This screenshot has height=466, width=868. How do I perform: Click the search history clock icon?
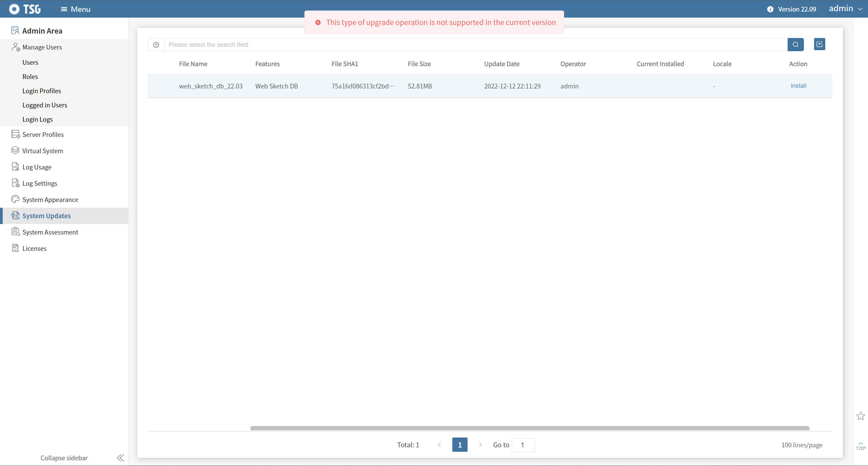(x=156, y=45)
